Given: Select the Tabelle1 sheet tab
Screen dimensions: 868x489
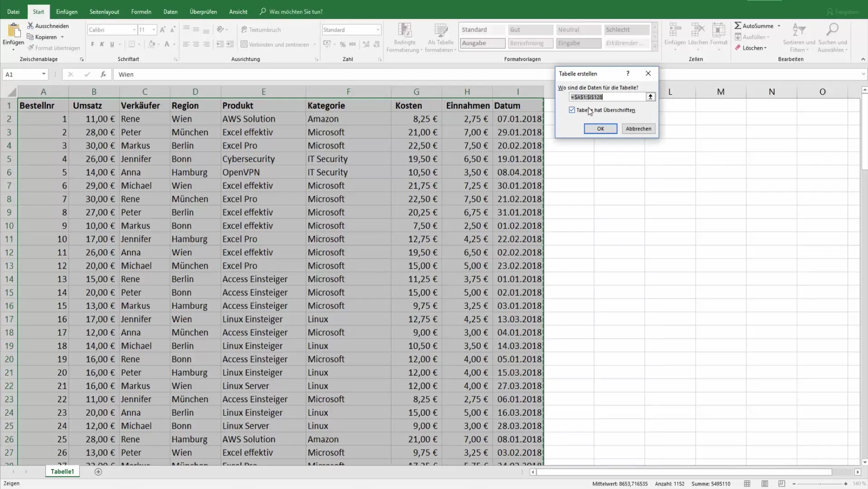Looking at the screenshot, I should 62,471.
